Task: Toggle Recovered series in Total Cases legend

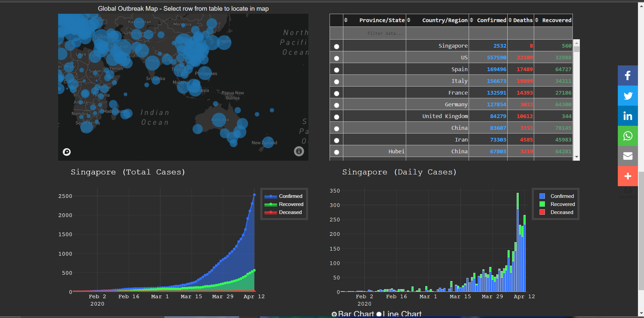Action: [x=284, y=204]
